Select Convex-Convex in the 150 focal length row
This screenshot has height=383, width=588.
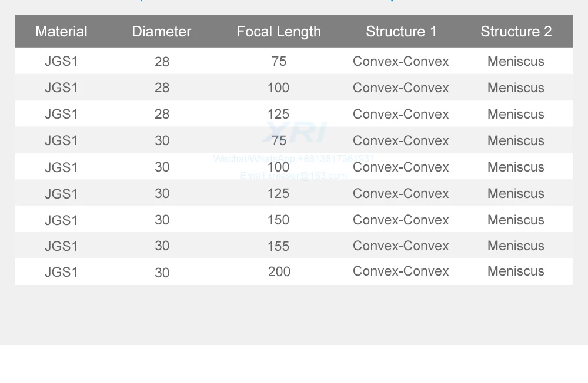click(401, 220)
